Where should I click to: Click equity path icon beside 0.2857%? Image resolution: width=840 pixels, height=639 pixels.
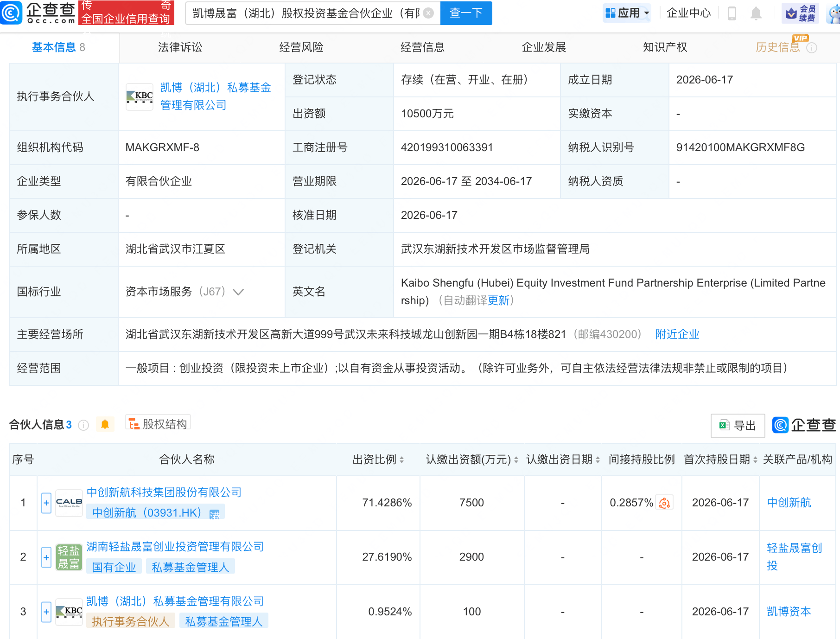tap(664, 503)
